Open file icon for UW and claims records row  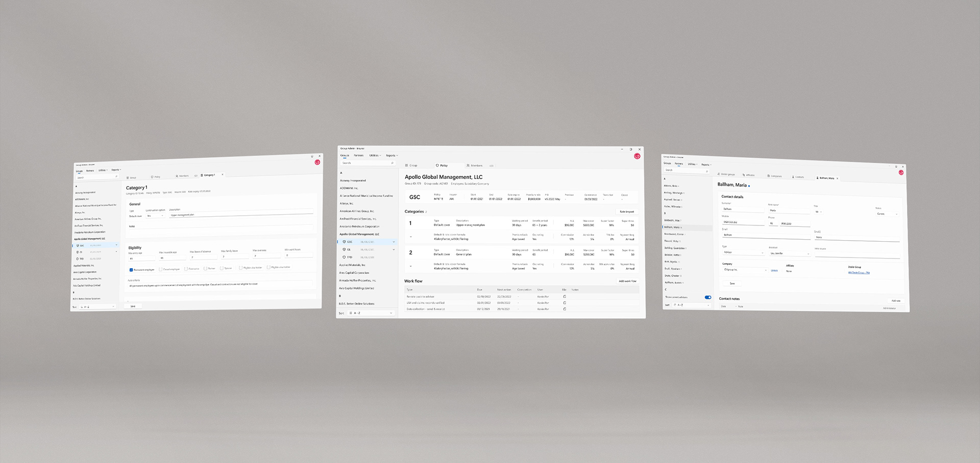point(565,302)
